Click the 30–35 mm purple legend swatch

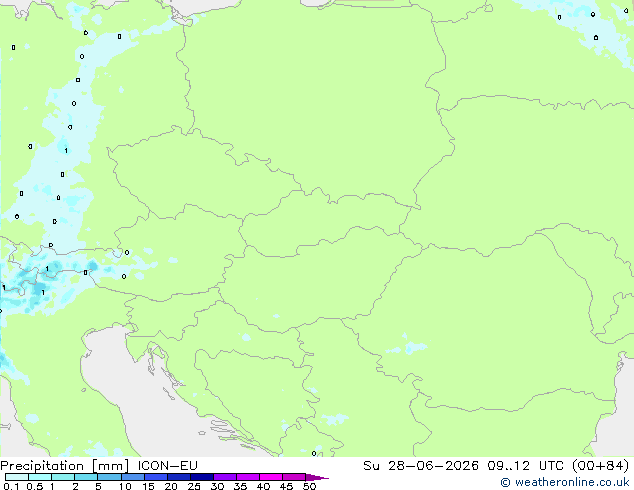224,477
